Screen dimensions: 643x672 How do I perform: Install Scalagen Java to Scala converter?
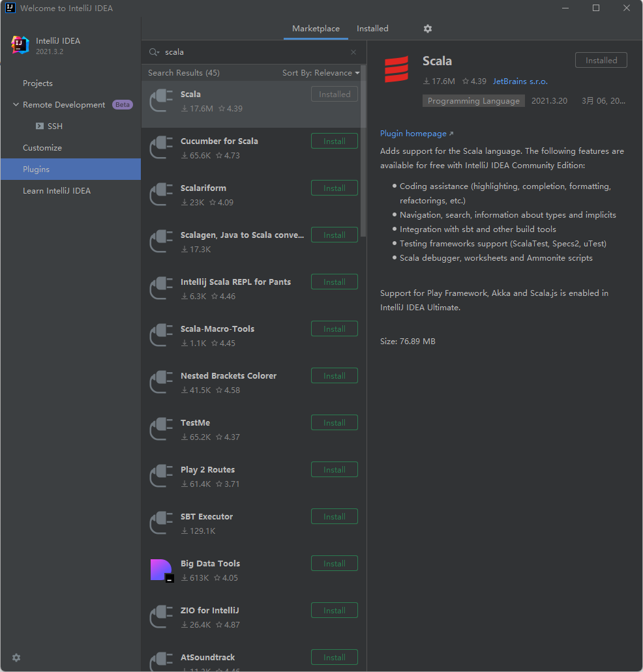point(335,235)
